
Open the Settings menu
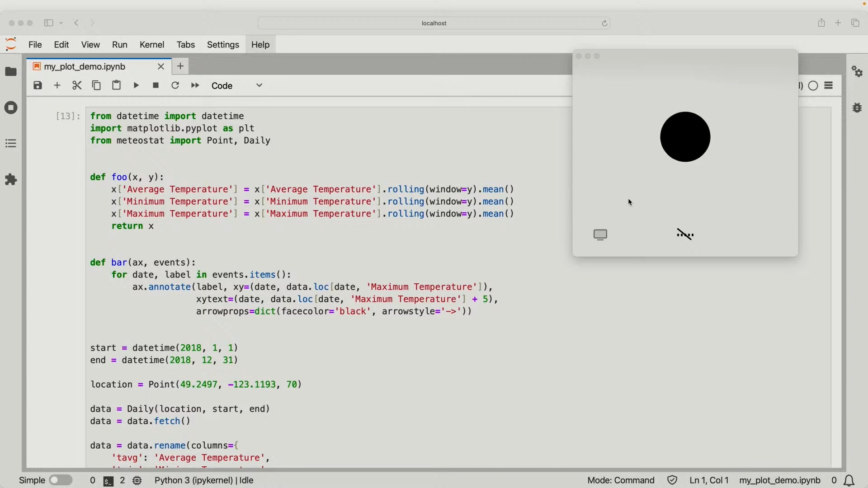[x=223, y=45]
